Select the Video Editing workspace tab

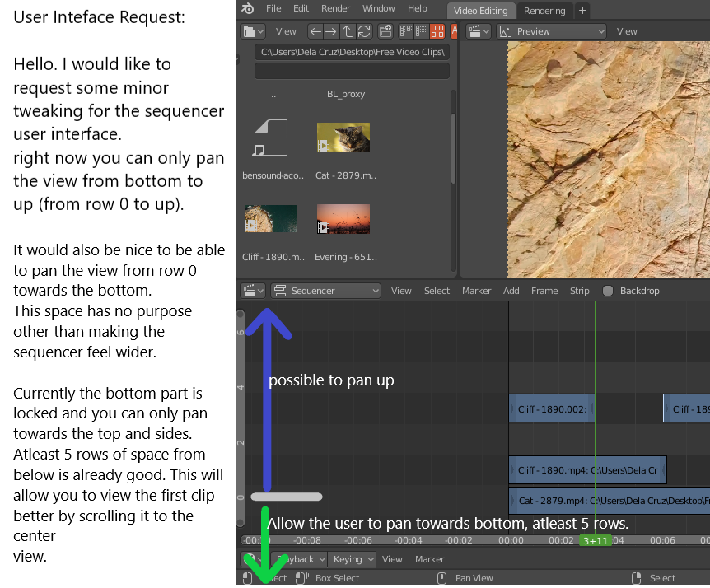point(480,11)
